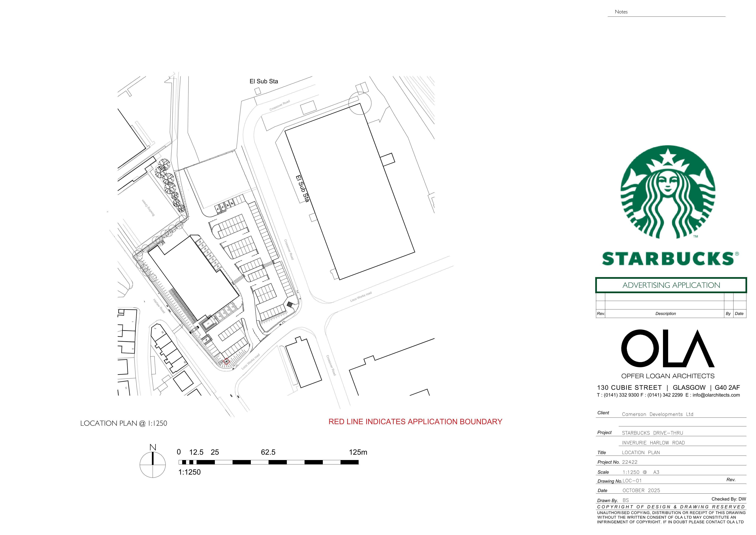Screen dimensions: 756x535
Task: Click the 'Bowling Green' map label
Action: point(148,208)
